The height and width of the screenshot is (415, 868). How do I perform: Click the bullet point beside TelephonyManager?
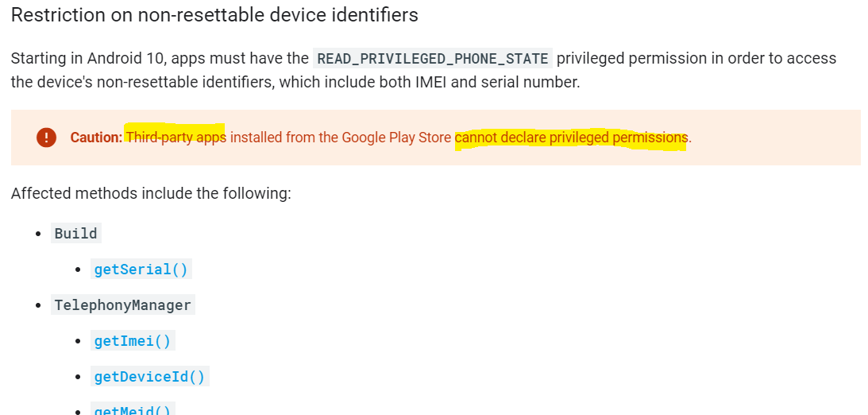click(x=38, y=305)
